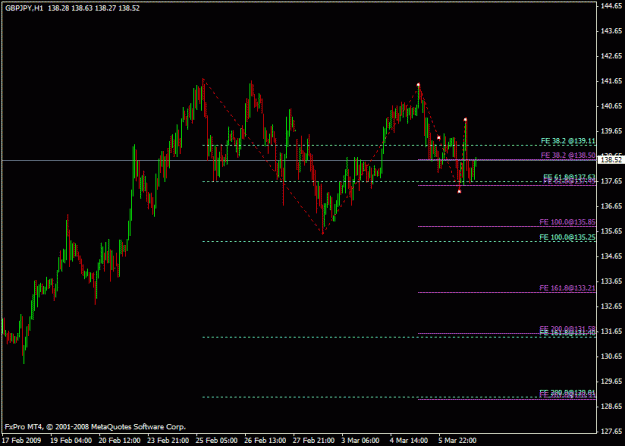Screen dimensions: 625x446
Task: Click the 17 Feb 2009 date label
Action: click(x=21, y=440)
